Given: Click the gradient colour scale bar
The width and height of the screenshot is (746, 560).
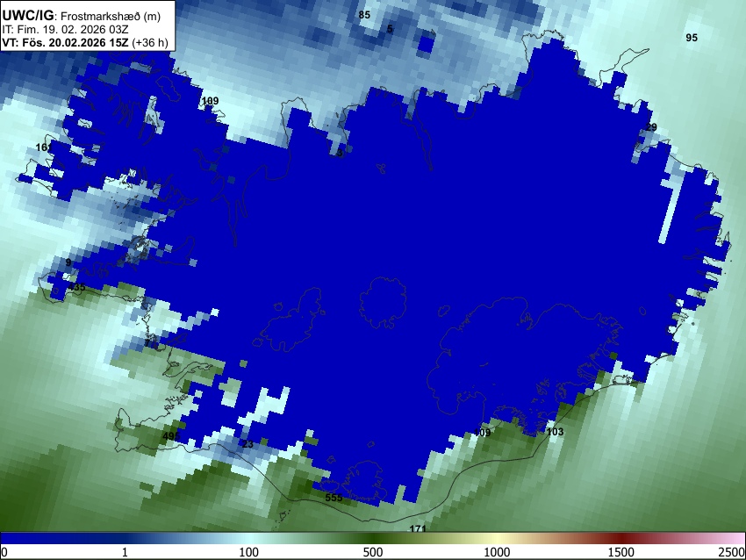Looking at the screenshot, I should tap(373, 538).
